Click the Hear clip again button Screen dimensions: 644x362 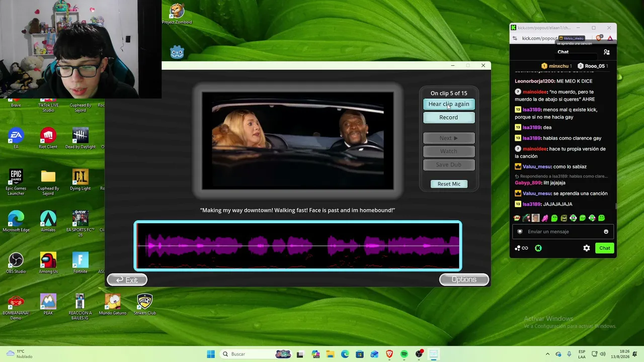pos(449,104)
